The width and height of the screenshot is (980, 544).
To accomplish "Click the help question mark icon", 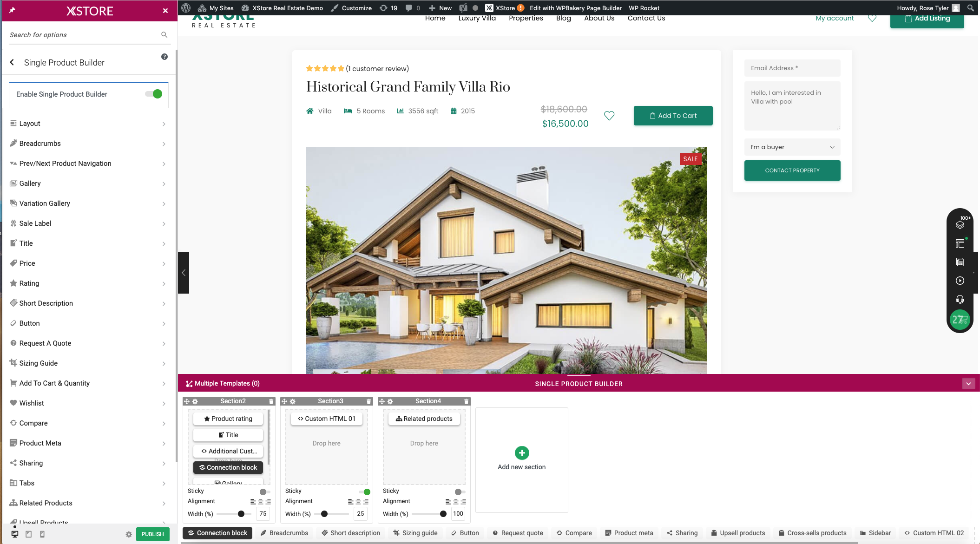I will [164, 57].
